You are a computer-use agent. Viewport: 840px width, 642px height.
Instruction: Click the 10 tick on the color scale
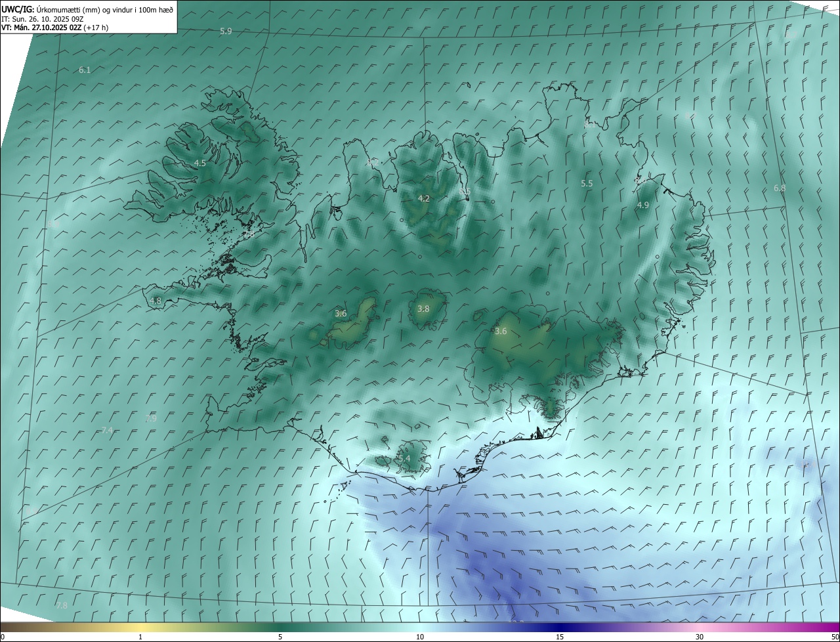tap(420, 637)
